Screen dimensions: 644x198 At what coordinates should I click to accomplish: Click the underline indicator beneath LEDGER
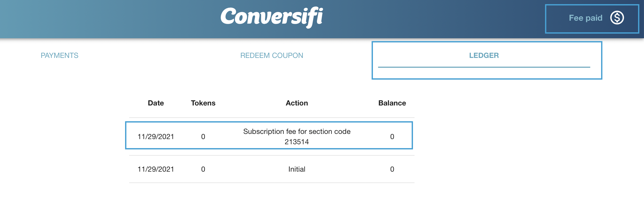point(484,67)
